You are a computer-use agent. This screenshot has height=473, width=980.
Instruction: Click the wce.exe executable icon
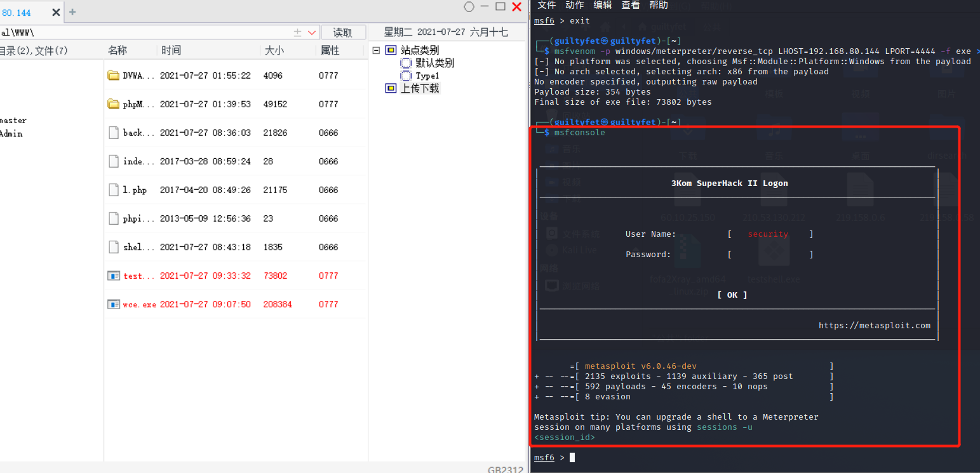pyautogui.click(x=114, y=304)
